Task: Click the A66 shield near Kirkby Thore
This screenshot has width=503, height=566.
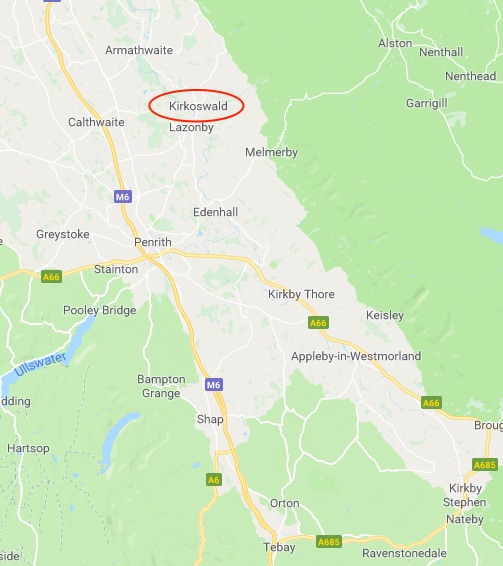Action: click(318, 323)
